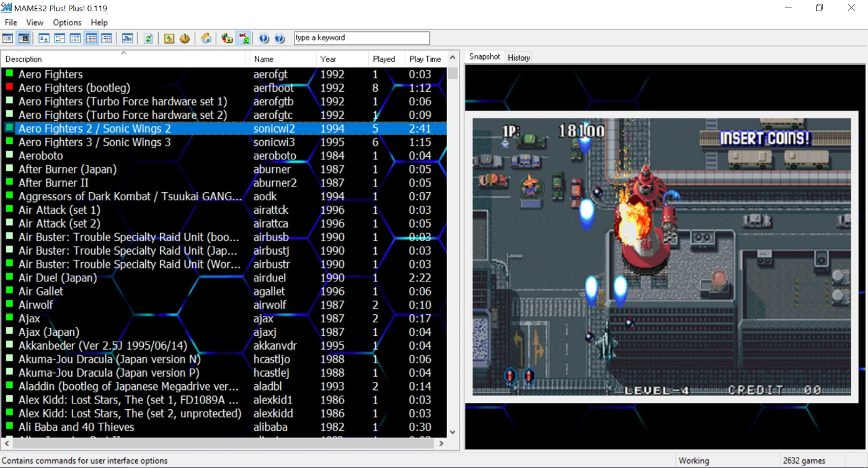Image resolution: width=868 pixels, height=468 pixels.
Task: Toggle the screenshot picture area icon
Action: click(x=24, y=38)
